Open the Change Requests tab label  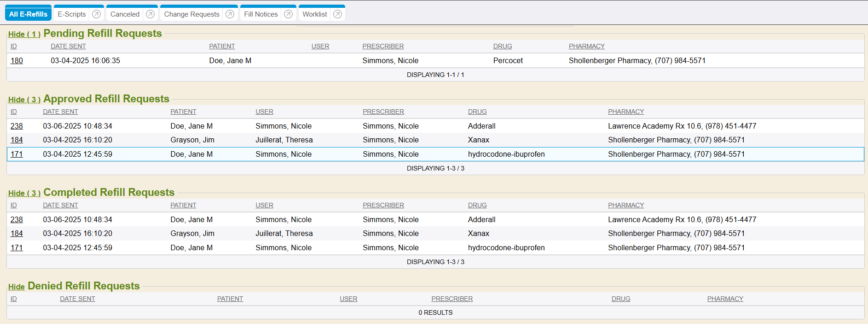(191, 14)
